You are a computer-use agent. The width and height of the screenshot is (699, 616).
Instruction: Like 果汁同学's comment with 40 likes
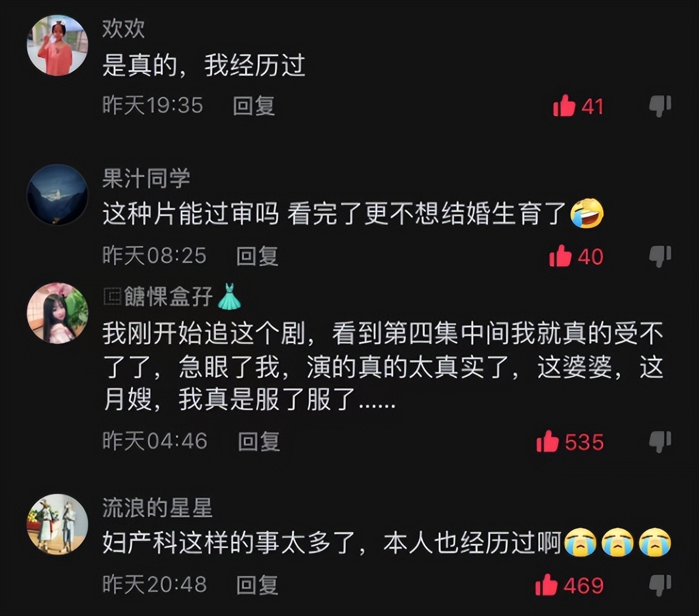561,256
